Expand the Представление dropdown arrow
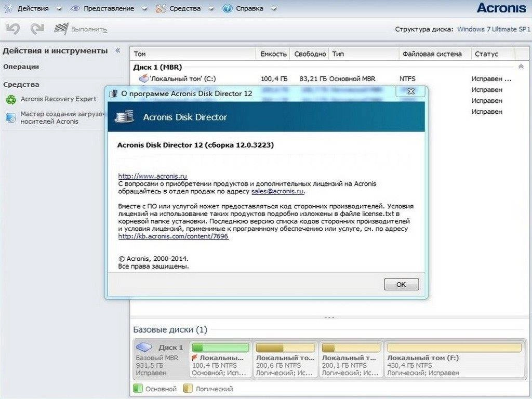The height and width of the screenshot is (399, 532). click(144, 9)
